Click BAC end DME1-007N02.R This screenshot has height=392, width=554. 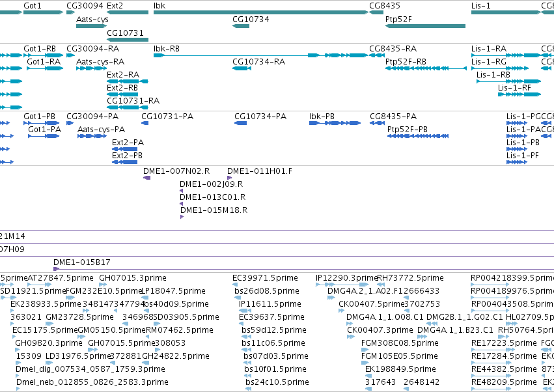coord(146,178)
